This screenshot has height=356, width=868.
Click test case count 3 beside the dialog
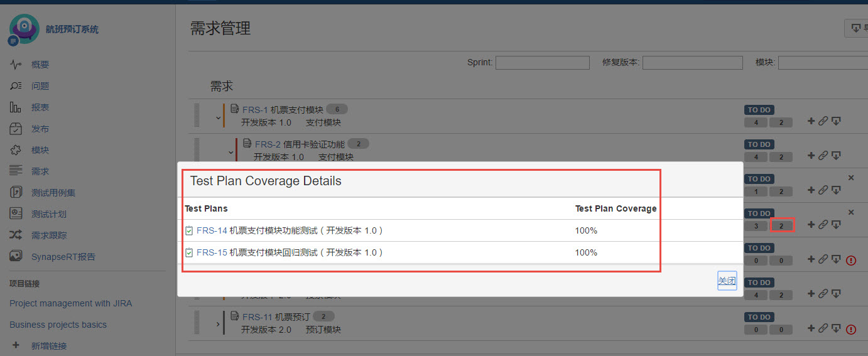pos(756,226)
